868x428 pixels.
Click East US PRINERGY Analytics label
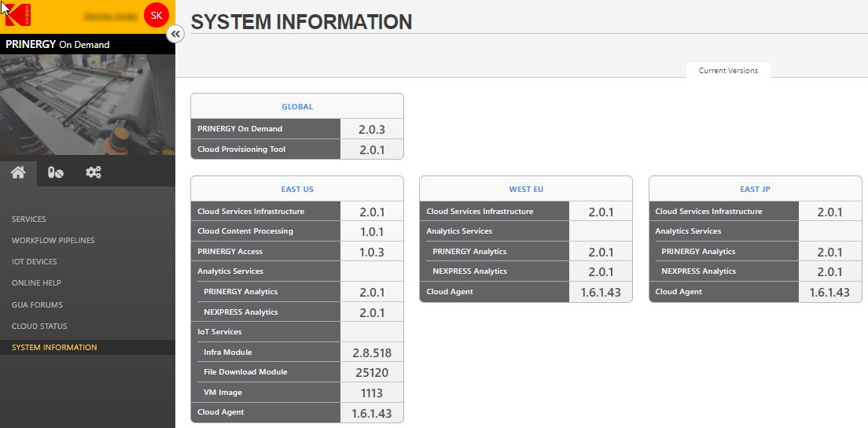click(x=241, y=291)
